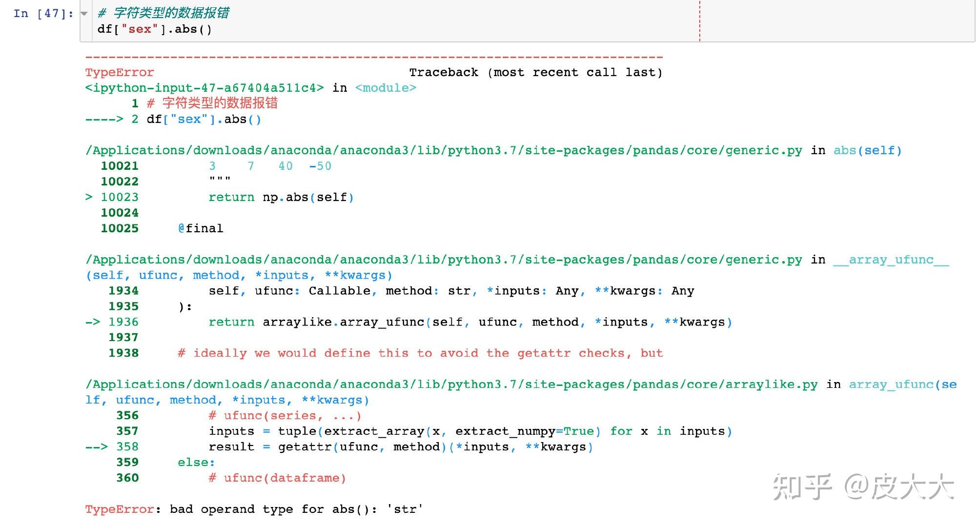Click the "sex" string in the input cell
Image resolution: width=980 pixels, height=527 pixels.
coord(140,29)
